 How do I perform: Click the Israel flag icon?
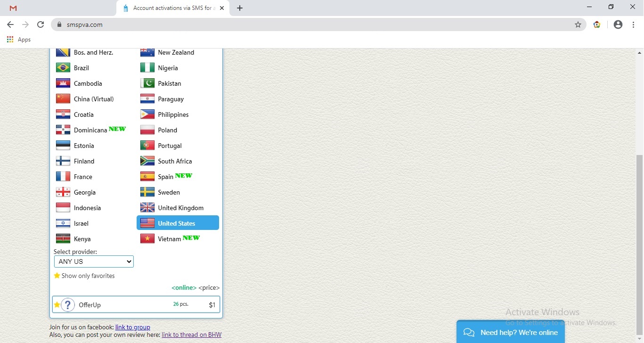point(63,223)
